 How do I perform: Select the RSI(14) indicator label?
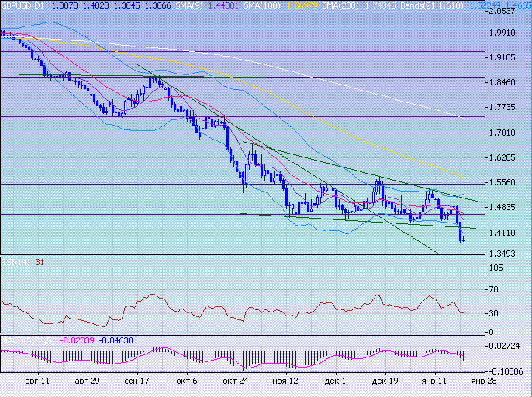pos(16,262)
